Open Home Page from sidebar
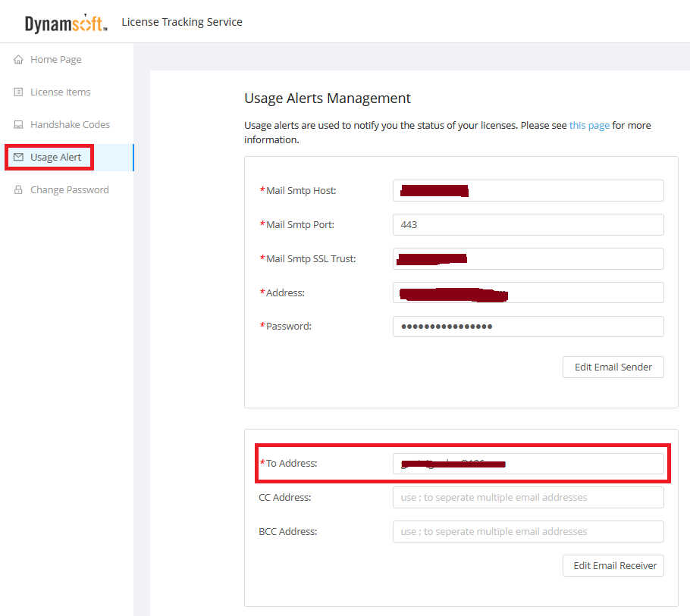This screenshot has height=616, width=690. click(x=55, y=60)
